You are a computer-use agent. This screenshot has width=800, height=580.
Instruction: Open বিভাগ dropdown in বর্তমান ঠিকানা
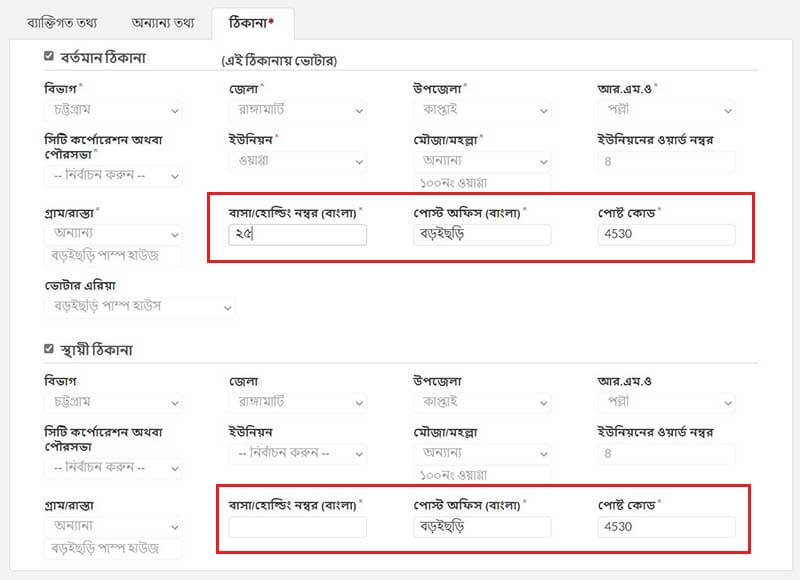113,110
